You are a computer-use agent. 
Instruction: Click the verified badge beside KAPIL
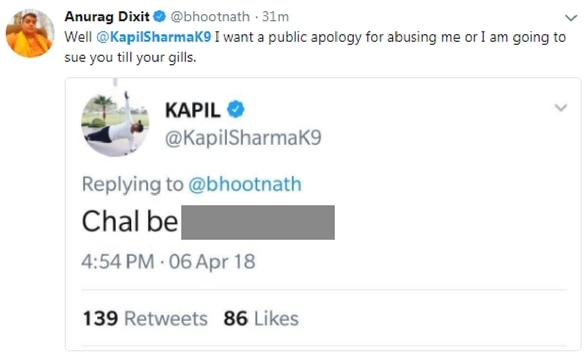click(236, 109)
